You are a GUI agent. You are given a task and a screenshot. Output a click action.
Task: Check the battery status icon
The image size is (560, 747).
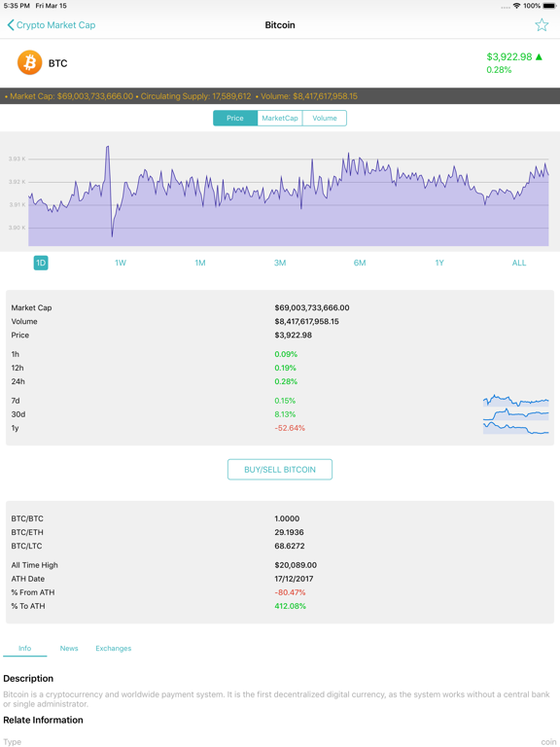click(x=549, y=6)
